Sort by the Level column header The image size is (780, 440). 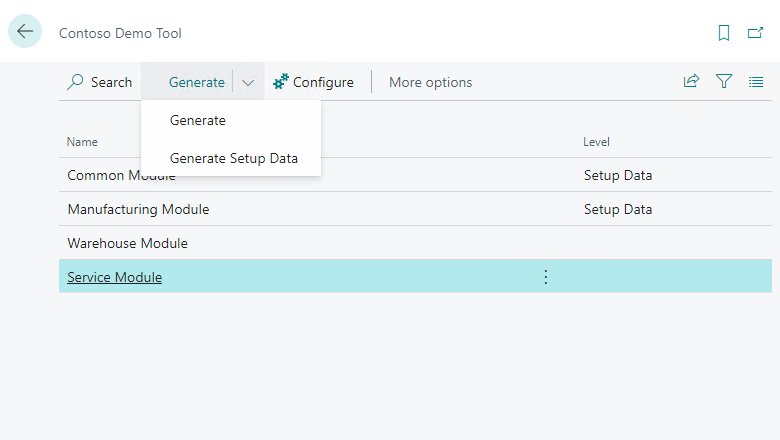[596, 142]
